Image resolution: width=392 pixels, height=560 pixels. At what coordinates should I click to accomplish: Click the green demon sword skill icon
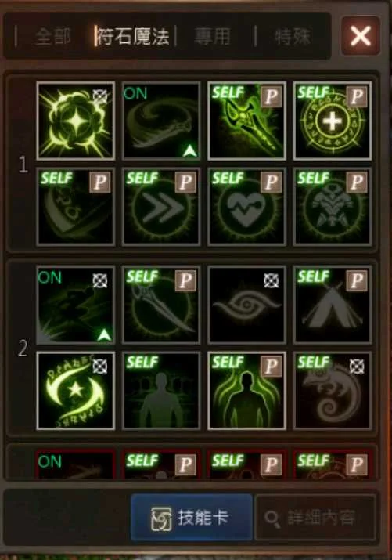point(246,121)
